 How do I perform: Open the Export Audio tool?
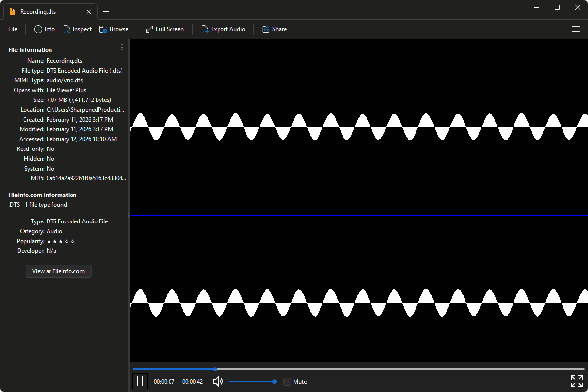[223, 29]
